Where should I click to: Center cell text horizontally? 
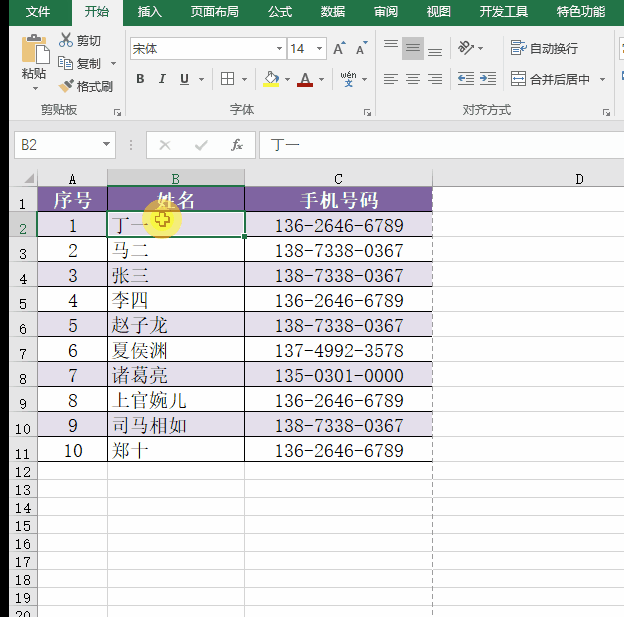413,79
